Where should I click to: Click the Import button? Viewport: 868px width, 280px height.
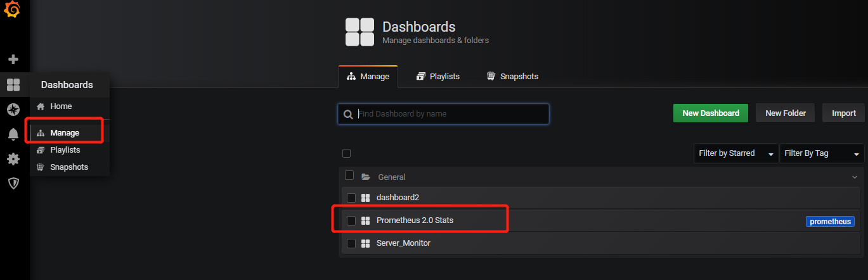tap(843, 113)
